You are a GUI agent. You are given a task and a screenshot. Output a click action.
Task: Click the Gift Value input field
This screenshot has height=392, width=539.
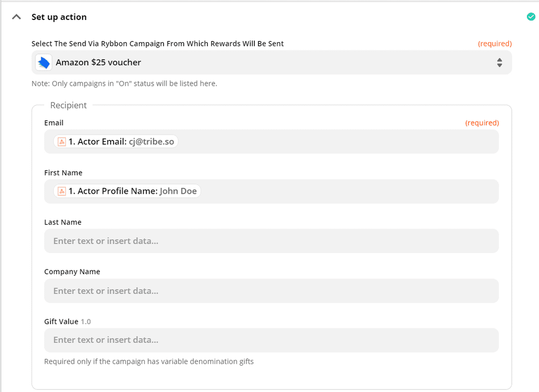pyautogui.click(x=272, y=340)
